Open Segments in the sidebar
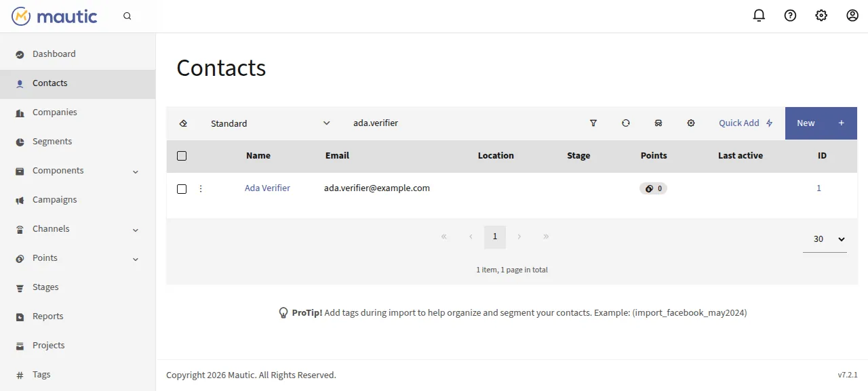868x391 pixels. [x=77, y=142]
